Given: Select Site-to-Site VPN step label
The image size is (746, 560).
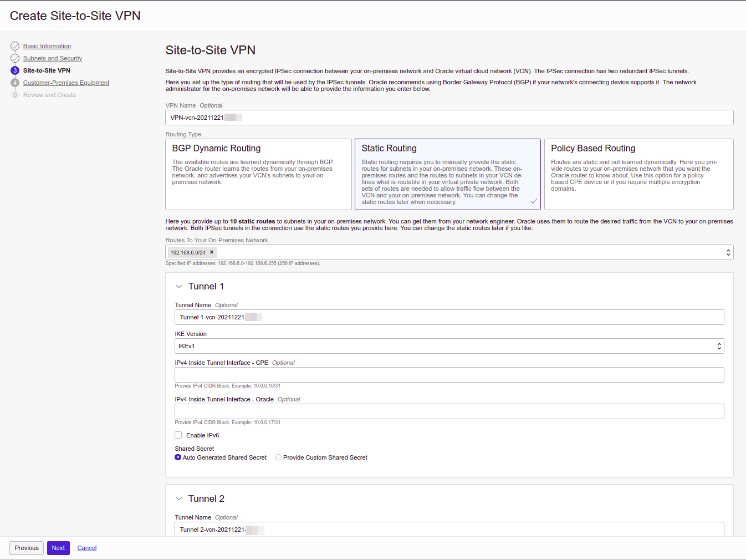Looking at the screenshot, I should 47,70.
